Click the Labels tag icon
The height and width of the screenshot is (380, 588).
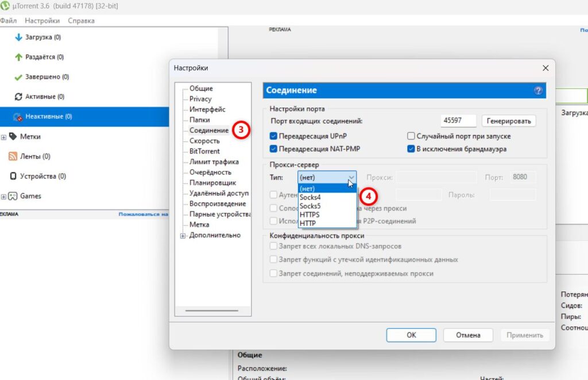[x=13, y=136]
